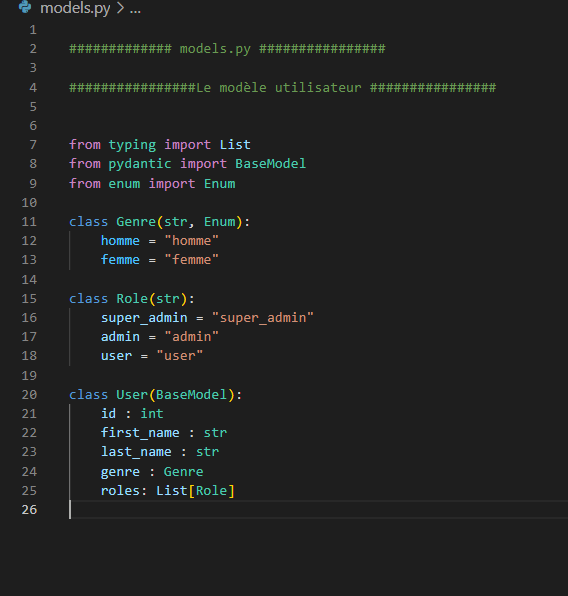Screen dimensions: 568x596
Task: Click 'super_admin' variable on line 16
Action: click(144, 318)
